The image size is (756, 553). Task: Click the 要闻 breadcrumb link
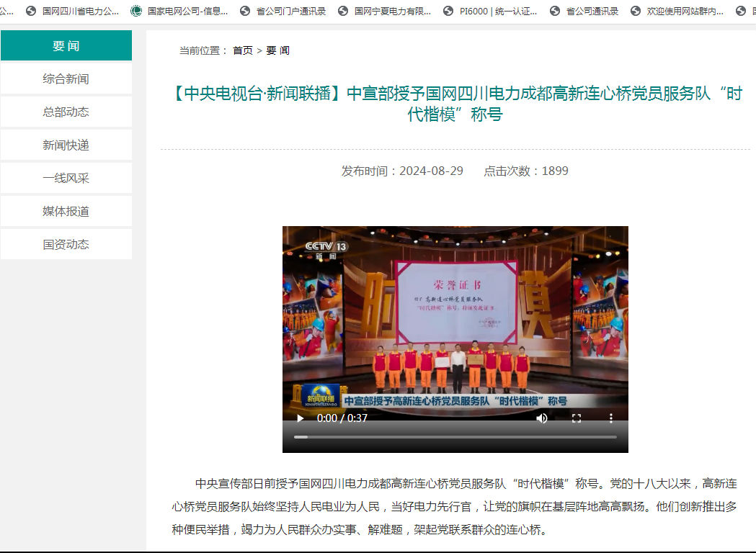click(x=277, y=50)
